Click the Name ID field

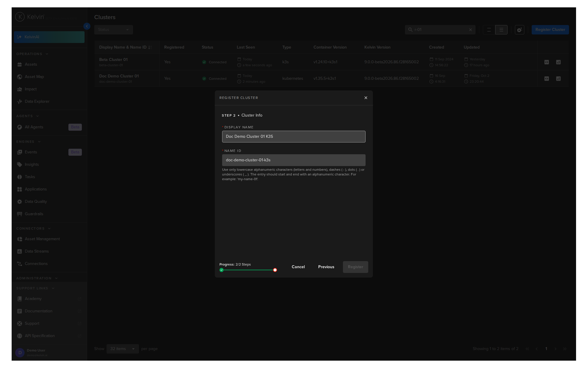(294, 160)
